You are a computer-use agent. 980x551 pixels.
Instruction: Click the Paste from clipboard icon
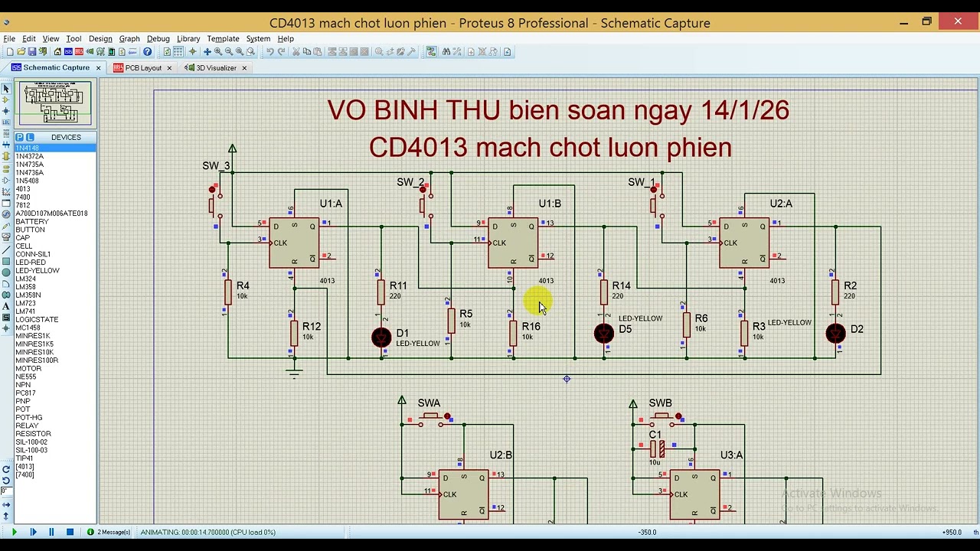coord(318,52)
